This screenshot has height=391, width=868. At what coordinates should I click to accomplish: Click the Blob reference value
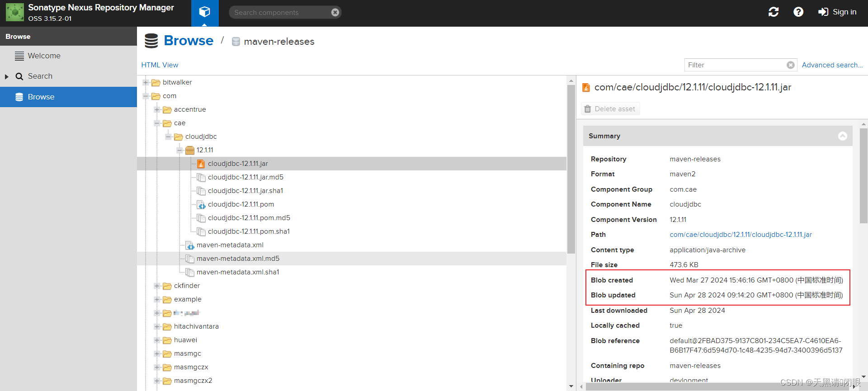pyautogui.click(x=756, y=345)
